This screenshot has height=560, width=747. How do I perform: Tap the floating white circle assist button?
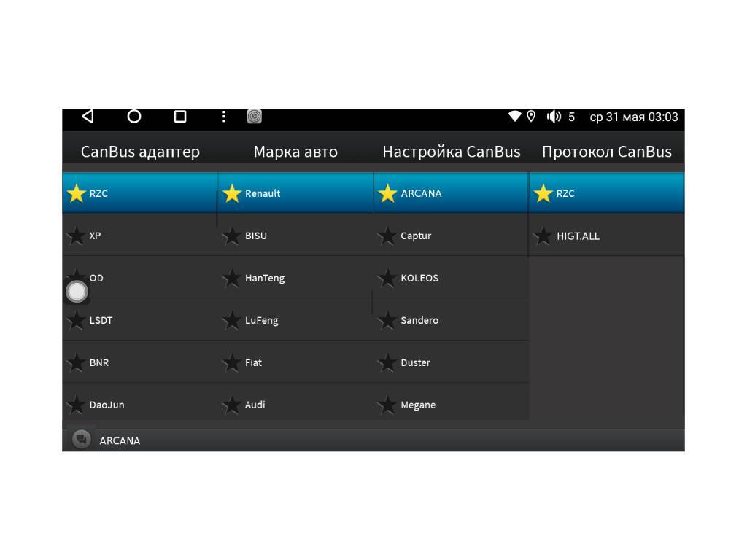tap(77, 292)
